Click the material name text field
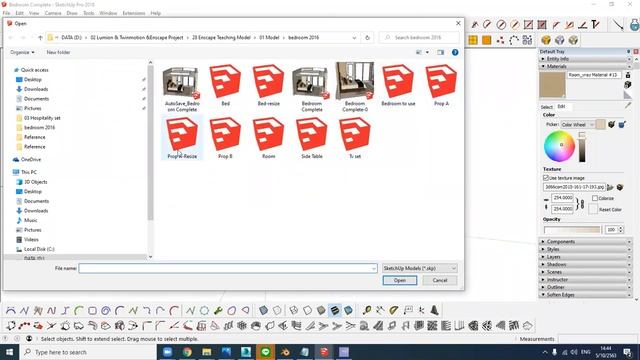The image size is (640, 360). [594, 75]
